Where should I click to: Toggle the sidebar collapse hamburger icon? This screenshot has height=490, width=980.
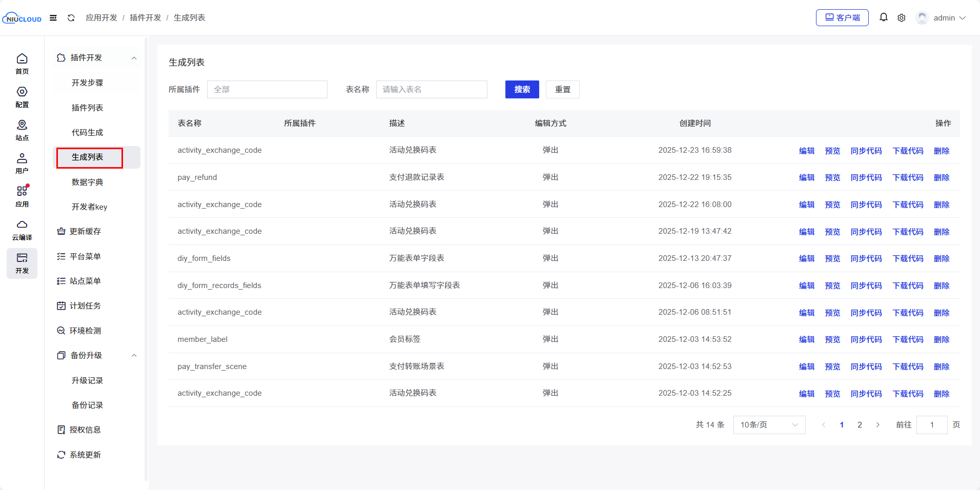53,18
